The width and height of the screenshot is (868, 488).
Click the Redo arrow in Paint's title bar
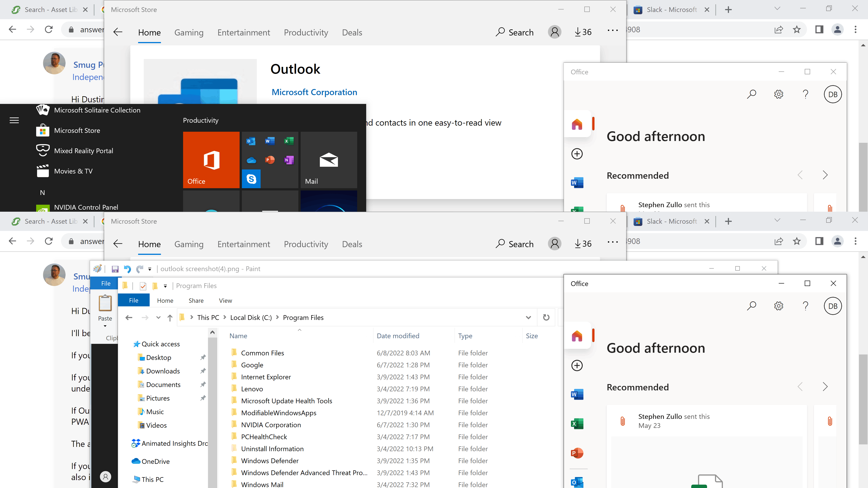[139, 269]
